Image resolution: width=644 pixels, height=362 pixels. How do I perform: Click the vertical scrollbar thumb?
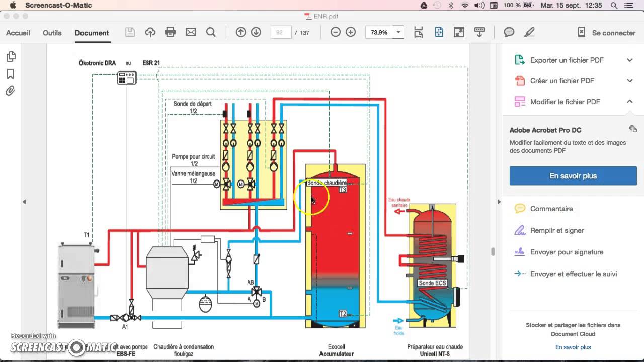click(493, 251)
